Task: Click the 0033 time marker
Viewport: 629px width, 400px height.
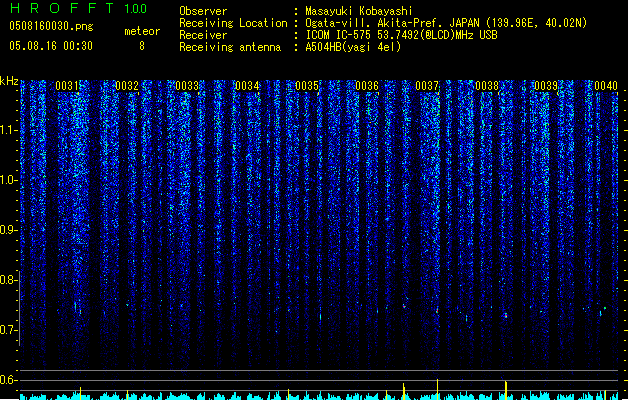Action: click(x=187, y=86)
